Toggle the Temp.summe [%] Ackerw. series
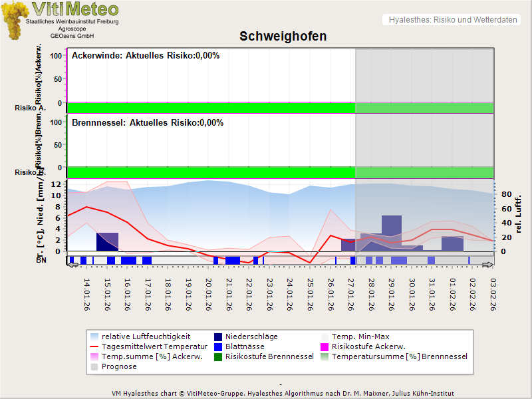 coord(94,356)
